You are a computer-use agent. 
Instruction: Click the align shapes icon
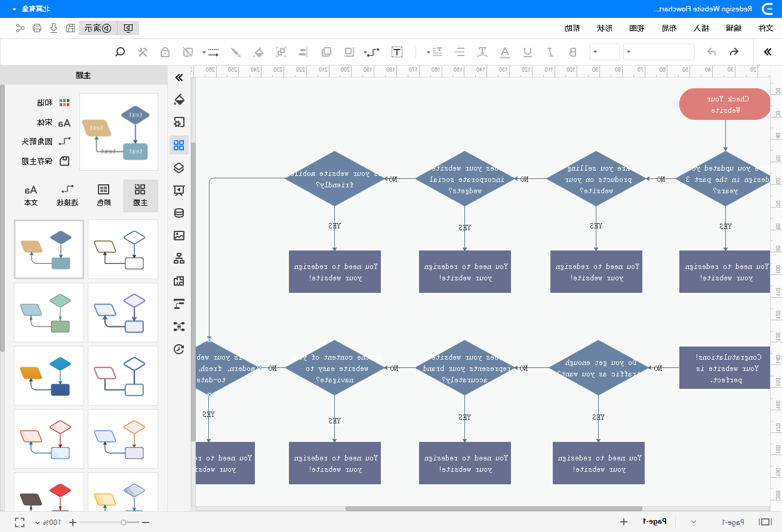[x=304, y=52]
